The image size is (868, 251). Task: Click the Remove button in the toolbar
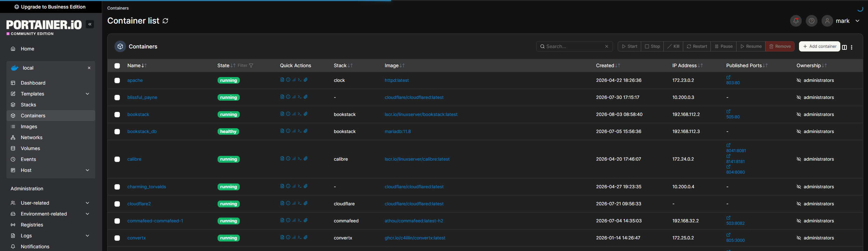[780, 46]
